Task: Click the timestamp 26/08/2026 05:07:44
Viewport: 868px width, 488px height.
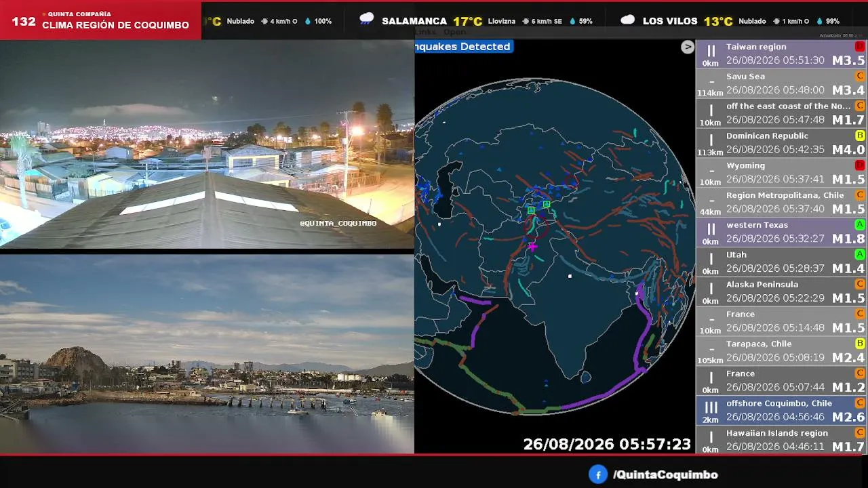Action: pyautogui.click(x=775, y=387)
